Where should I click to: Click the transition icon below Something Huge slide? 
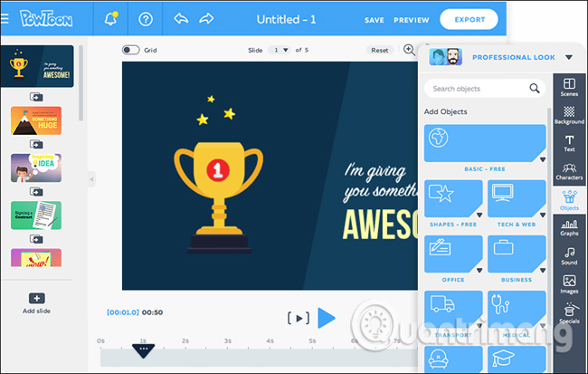pos(36,144)
